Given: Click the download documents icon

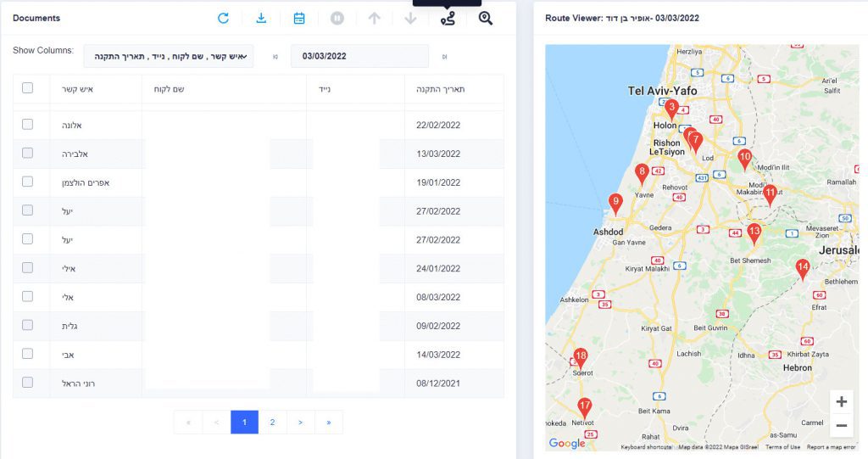Looking at the screenshot, I should click(261, 18).
